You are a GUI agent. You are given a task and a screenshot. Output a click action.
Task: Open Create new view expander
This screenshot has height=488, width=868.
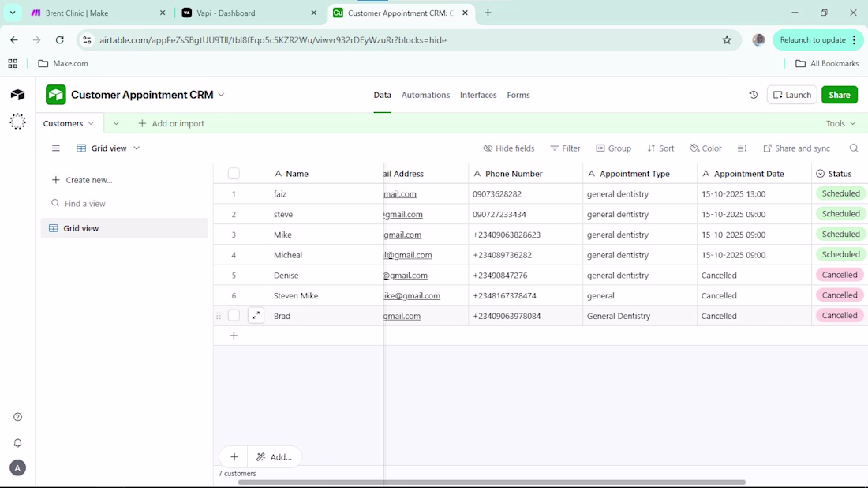click(82, 180)
